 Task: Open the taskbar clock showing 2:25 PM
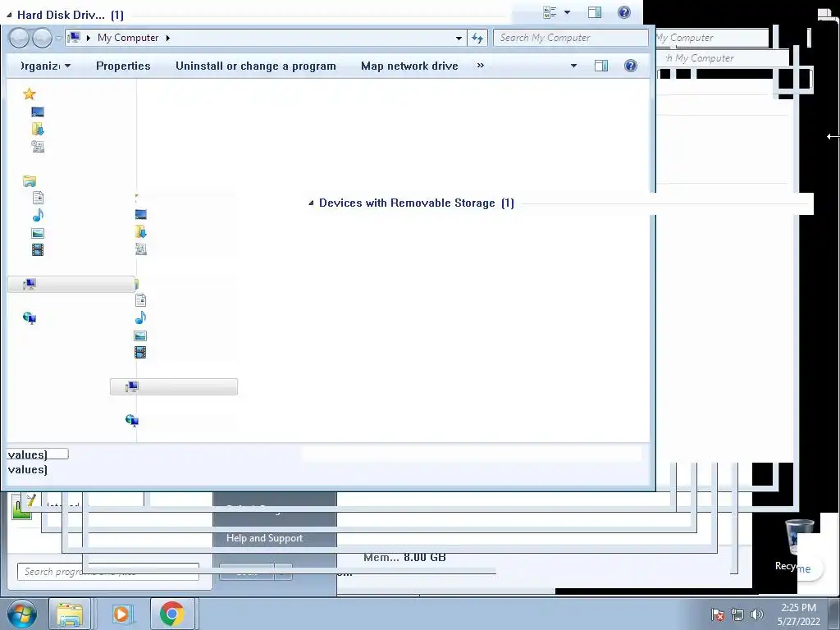pos(799,614)
